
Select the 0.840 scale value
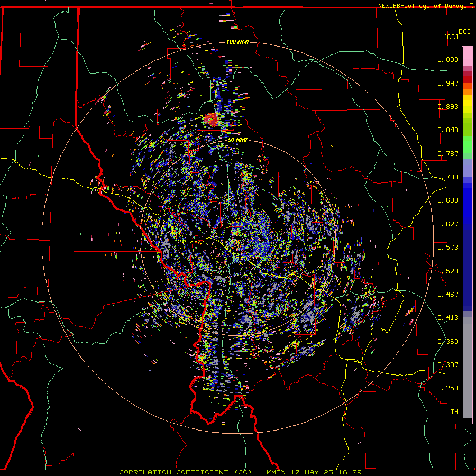pyautogui.click(x=448, y=130)
